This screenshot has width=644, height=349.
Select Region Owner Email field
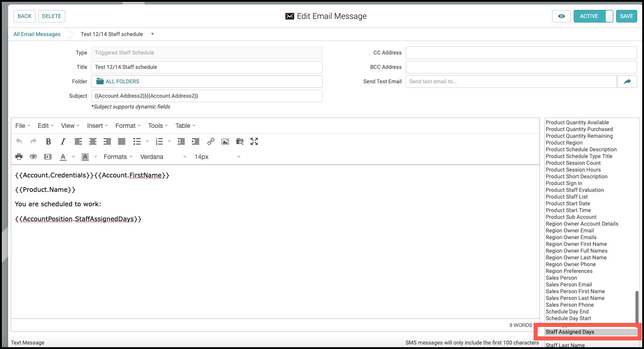pos(570,231)
